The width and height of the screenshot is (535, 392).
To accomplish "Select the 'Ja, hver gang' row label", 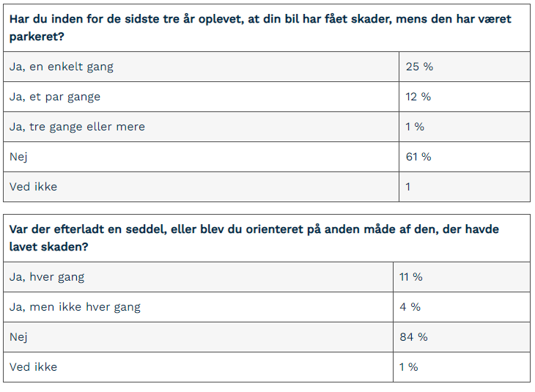I will click(x=47, y=277).
